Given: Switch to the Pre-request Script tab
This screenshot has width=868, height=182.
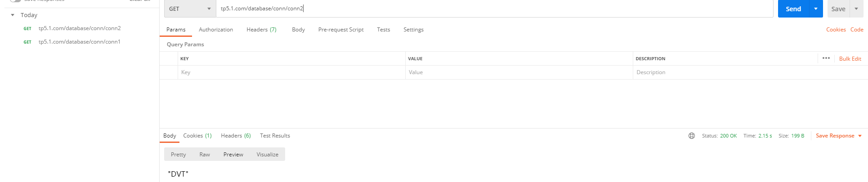Looking at the screenshot, I should [341, 30].
